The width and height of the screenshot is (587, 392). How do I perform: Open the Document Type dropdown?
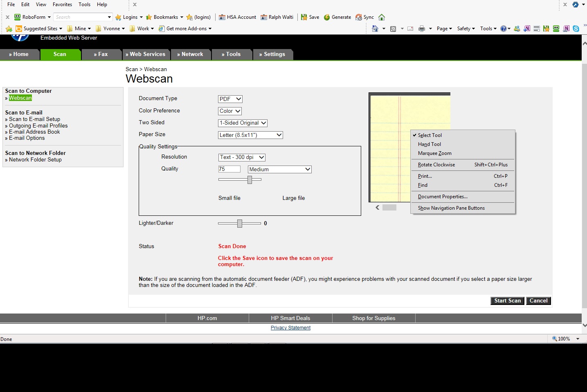coord(230,99)
